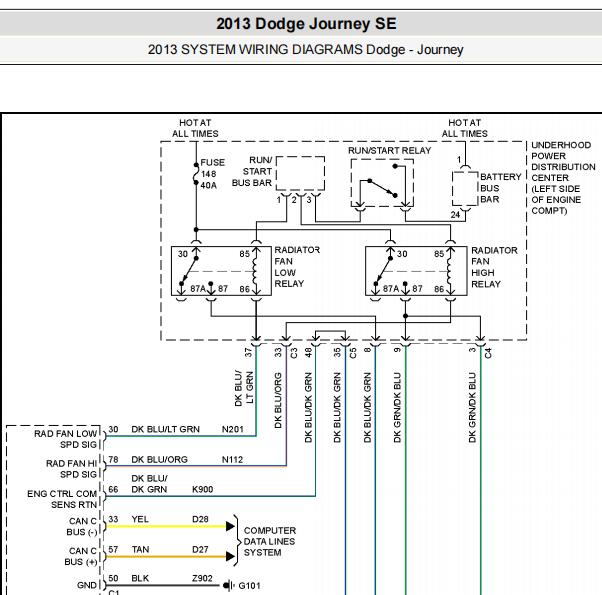Click the "FUSE 148 40A" label
The width and height of the screenshot is (602, 595).
(x=212, y=174)
